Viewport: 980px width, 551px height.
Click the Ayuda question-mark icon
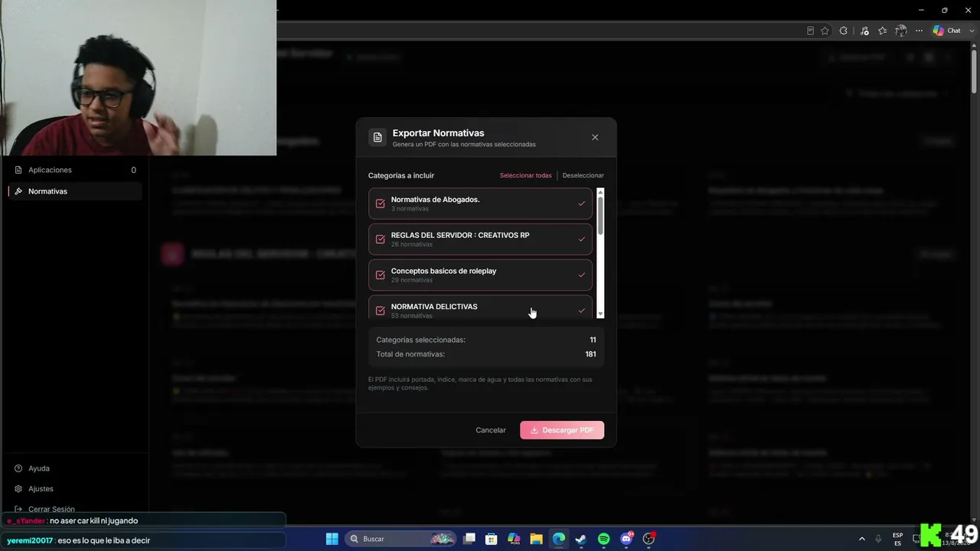pos(18,468)
